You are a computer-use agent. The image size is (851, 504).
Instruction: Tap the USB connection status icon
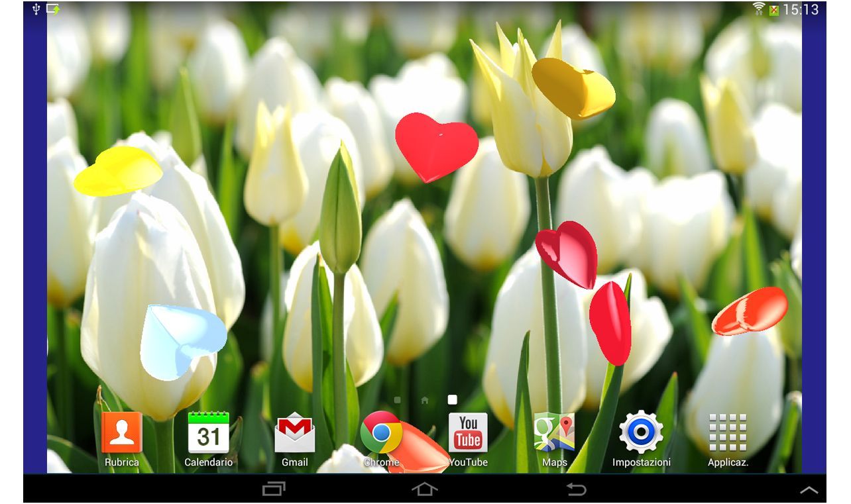tap(36, 9)
